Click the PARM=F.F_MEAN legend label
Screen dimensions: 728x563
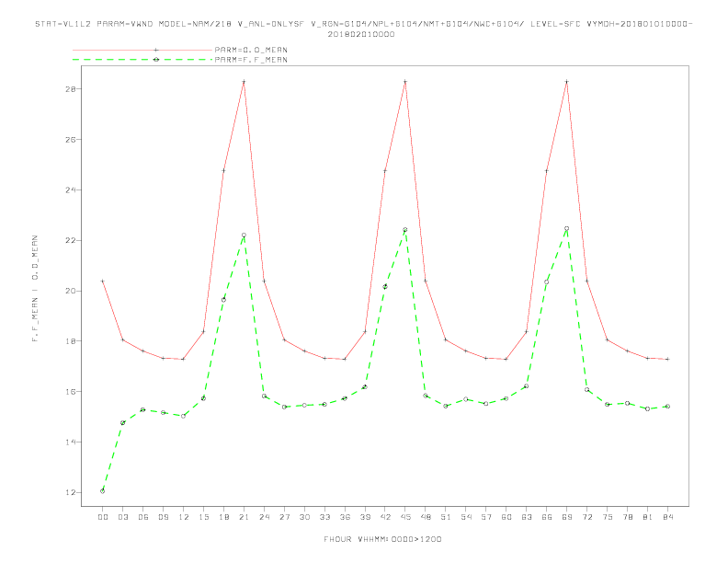click(x=251, y=60)
